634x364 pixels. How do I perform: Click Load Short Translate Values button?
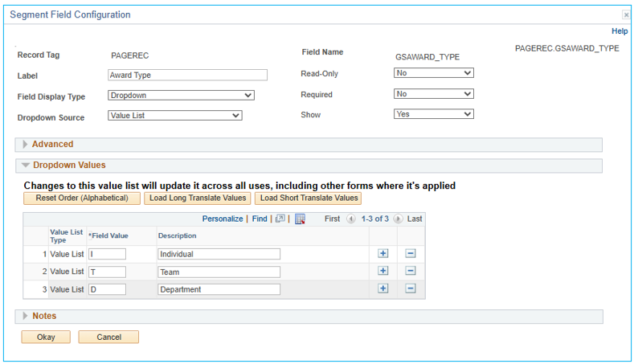pos(309,198)
